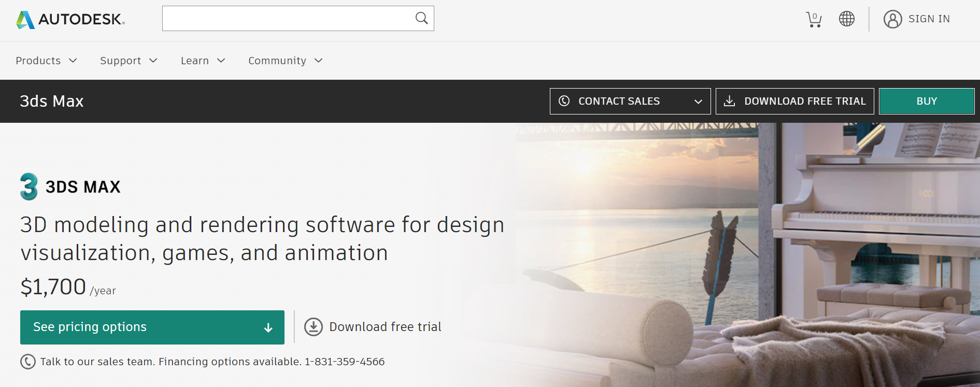Click the user profile icon
Image resolution: width=980 pixels, height=387 pixels.
(893, 19)
